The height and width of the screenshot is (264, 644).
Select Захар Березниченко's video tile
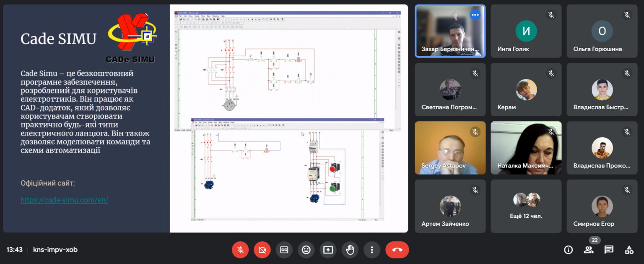450,31
